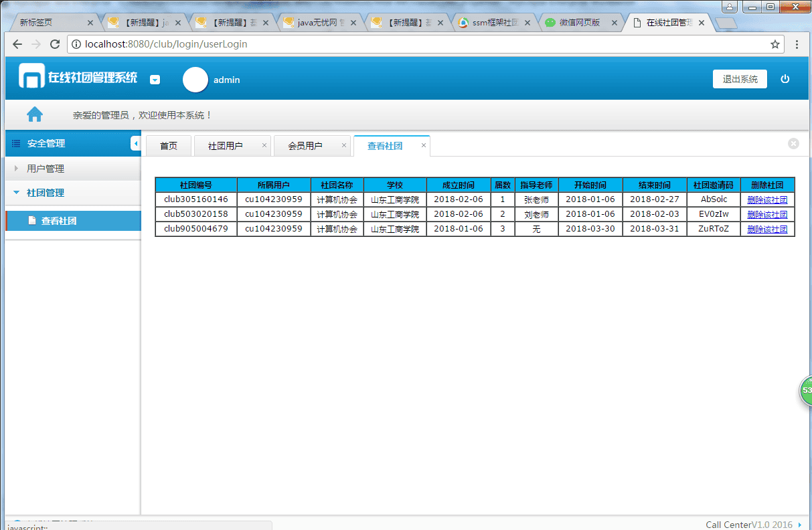Close the 查看社团 tab
812x530 pixels.
click(x=424, y=145)
